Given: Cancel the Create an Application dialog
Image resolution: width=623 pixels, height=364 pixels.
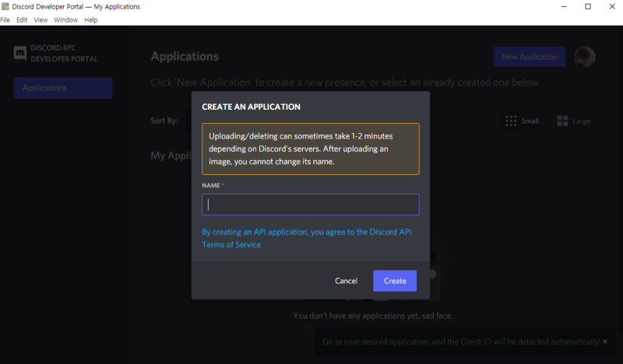Looking at the screenshot, I should pos(346,281).
